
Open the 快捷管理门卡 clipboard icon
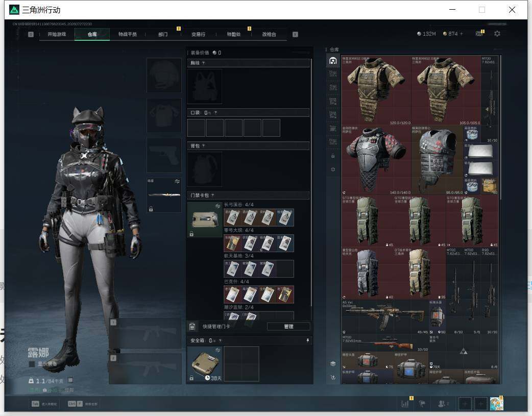[192, 327]
